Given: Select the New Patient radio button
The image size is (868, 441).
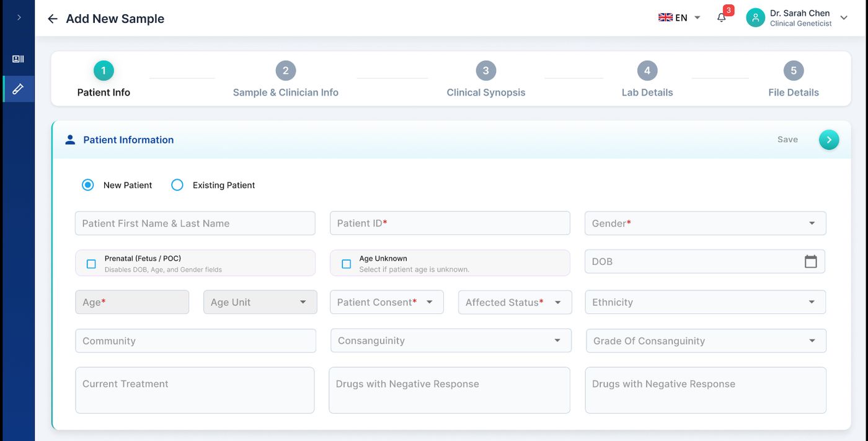Looking at the screenshot, I should pos(88,185).
